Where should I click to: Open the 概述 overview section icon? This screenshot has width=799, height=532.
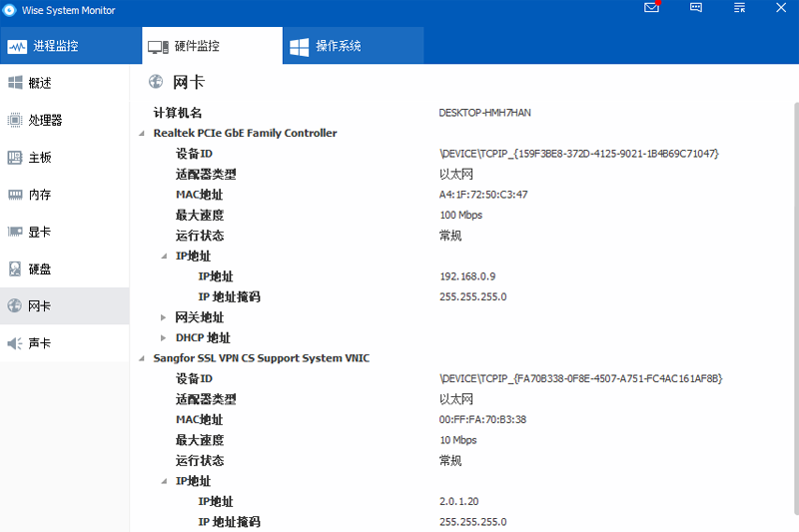click(x=15, y=83)
